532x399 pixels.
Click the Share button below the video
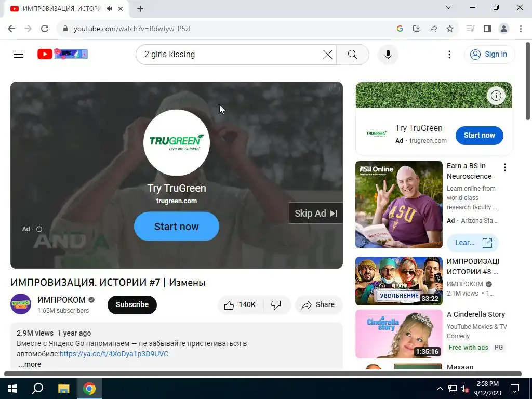click(x=318, y=304)
